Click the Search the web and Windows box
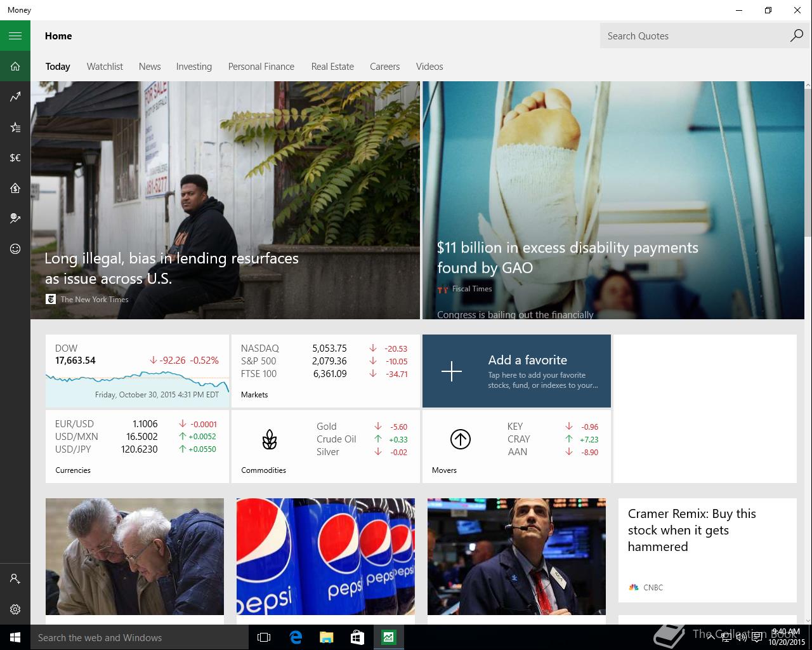This screenshot has height=650, width=812. click(140, 637)
